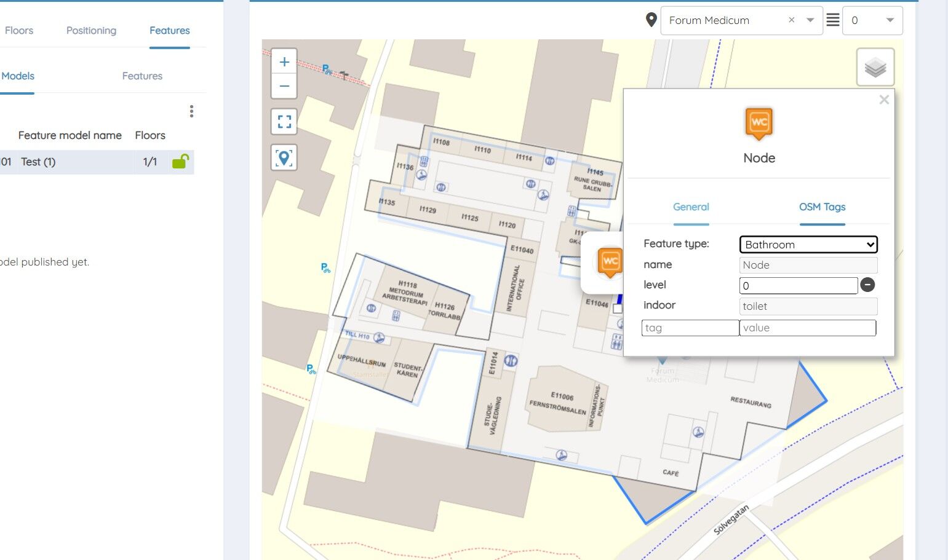948x560 pixels.
Task: Open the Feature type dropdown
Action: point(808,244)
